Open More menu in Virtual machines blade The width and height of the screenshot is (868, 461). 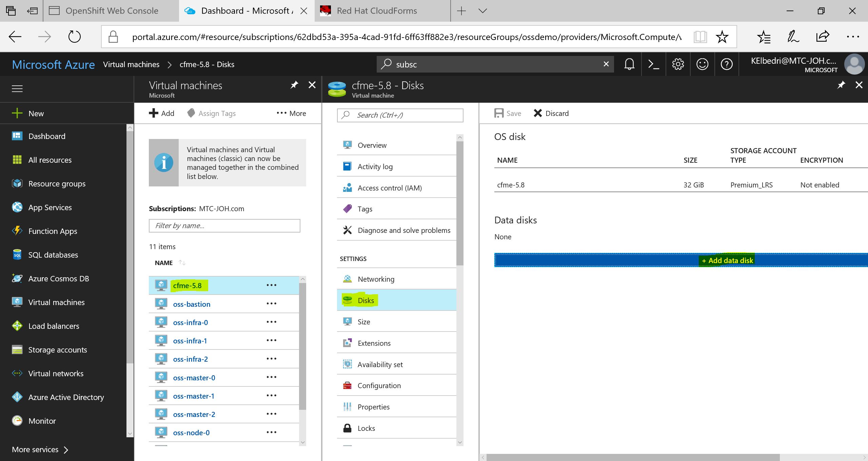tap(291, 113)
